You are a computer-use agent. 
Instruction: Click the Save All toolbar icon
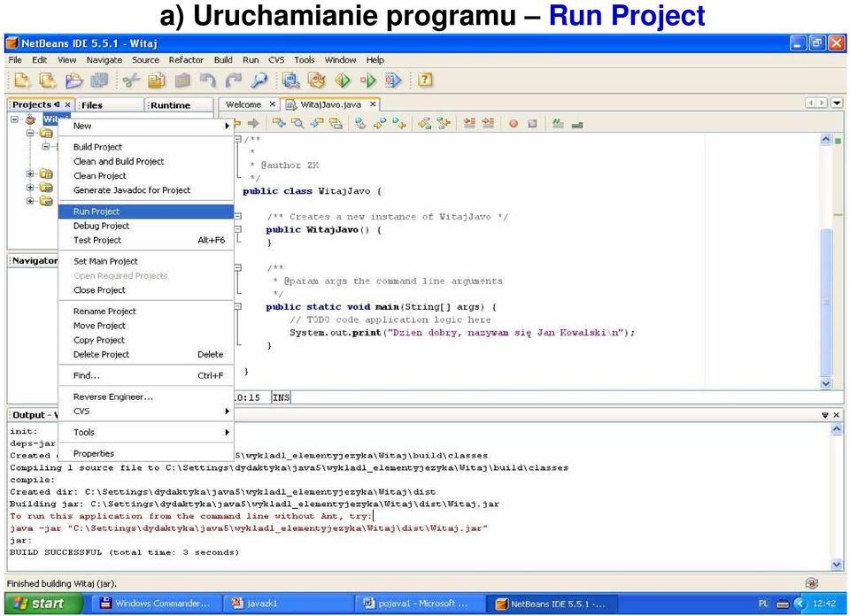click(x=99, y=81)
